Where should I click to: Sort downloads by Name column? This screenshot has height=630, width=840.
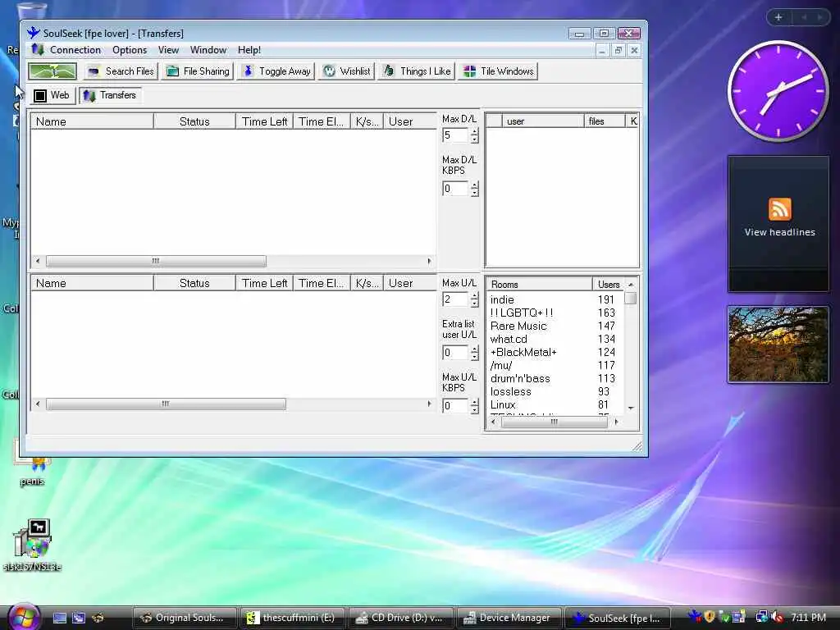point(92,121)
